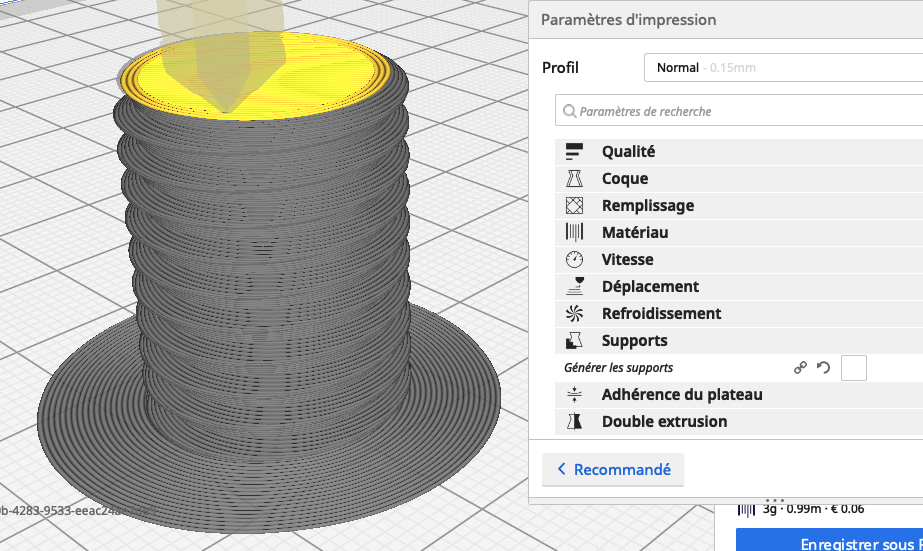The image size is (923, 551).
Task: Expand the Adhérence du plateau section
Action: click(739, 394)
